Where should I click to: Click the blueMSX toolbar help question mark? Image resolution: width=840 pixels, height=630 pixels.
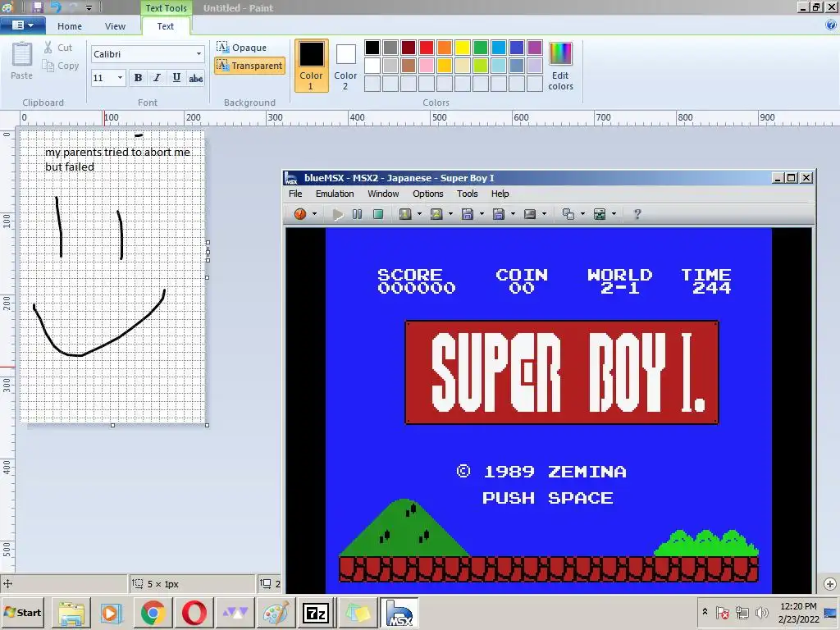tap(637, 214)
